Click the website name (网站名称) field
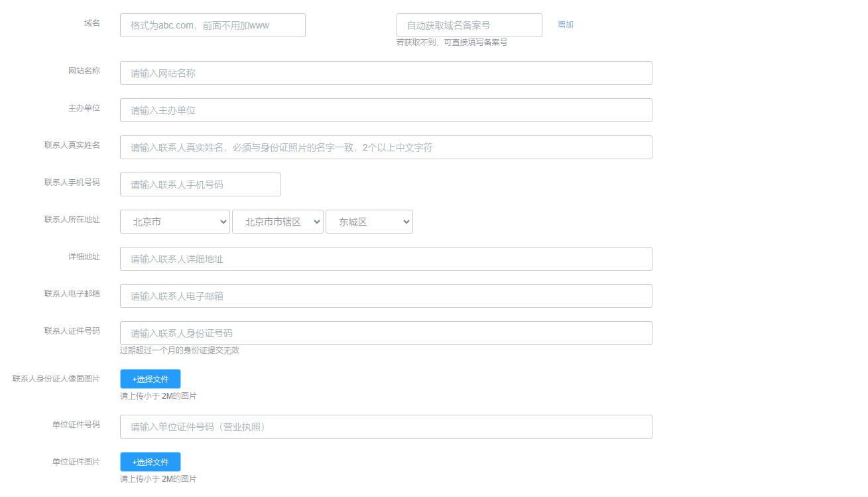868x497 pixels. (x=386, y=73)
